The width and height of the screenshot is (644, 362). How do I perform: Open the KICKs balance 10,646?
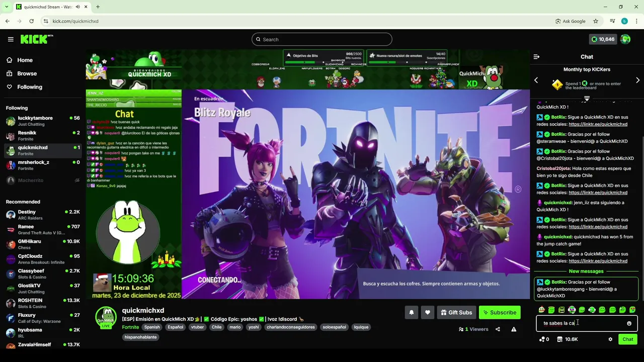(603, 39)
